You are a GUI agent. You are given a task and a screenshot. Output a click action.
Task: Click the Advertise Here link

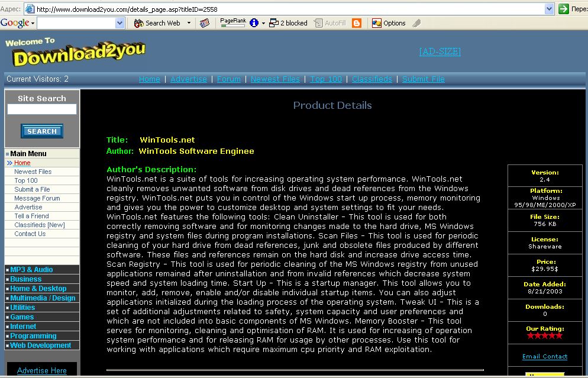42,370
